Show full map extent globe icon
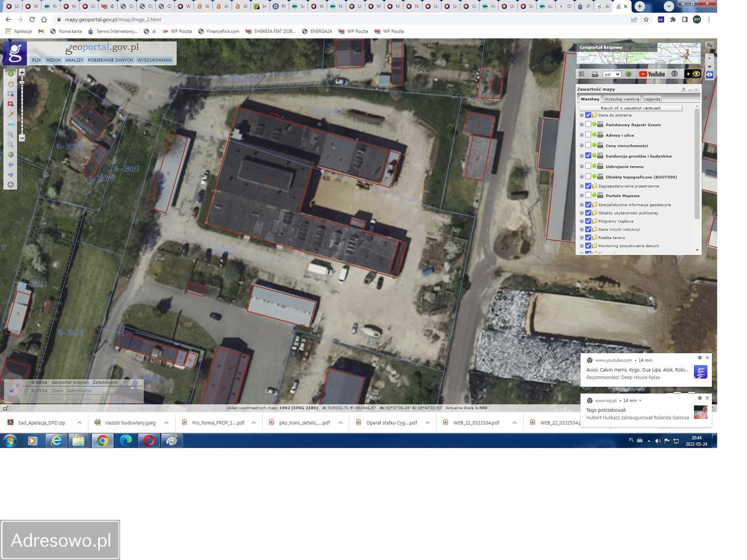747x560 pixels. 11,155
